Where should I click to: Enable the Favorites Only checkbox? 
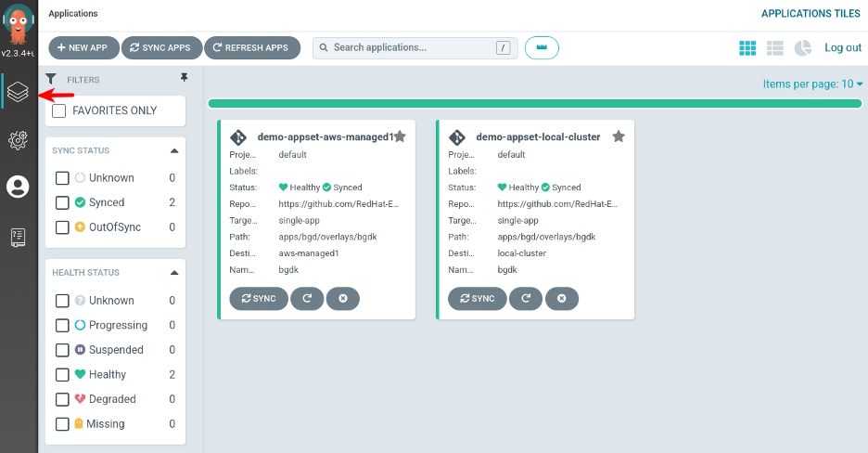pos(58,110)
